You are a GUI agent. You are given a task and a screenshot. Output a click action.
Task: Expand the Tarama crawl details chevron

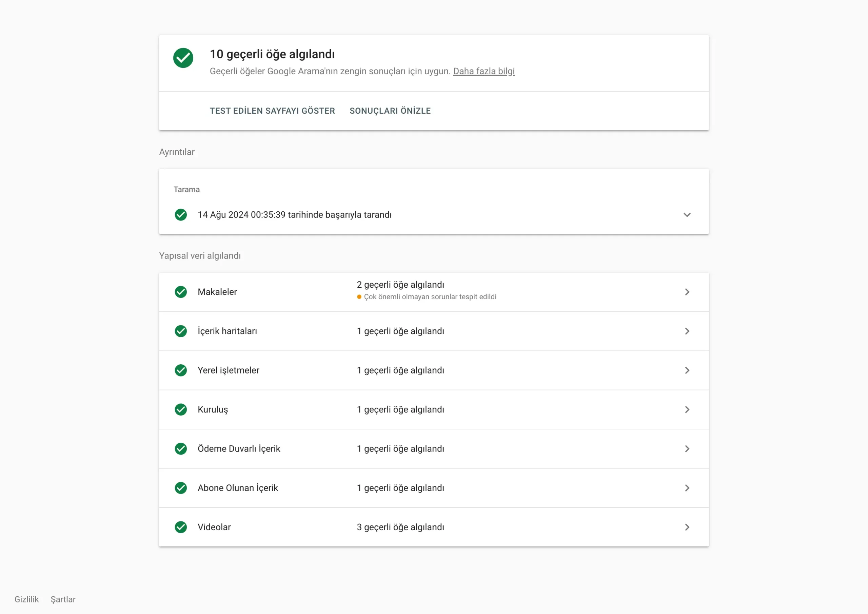coord(687,214)
